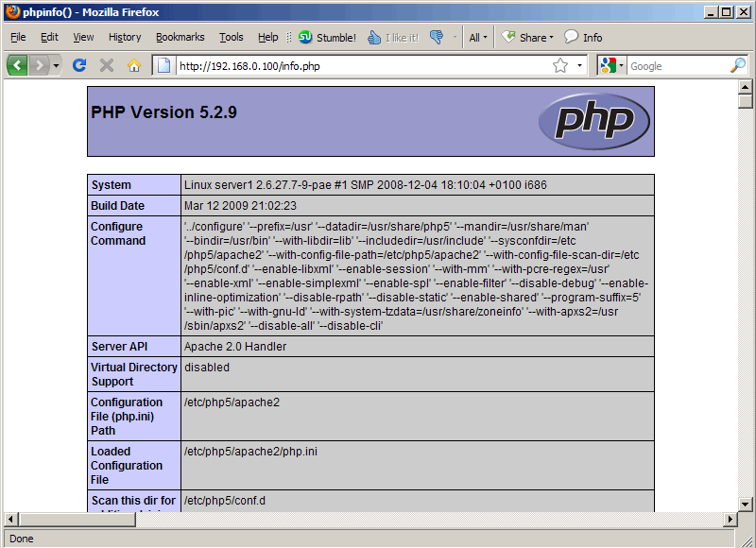
Task: Bookmark this page with the star icon
Action: pyautogui.click(x=560, y=65)
